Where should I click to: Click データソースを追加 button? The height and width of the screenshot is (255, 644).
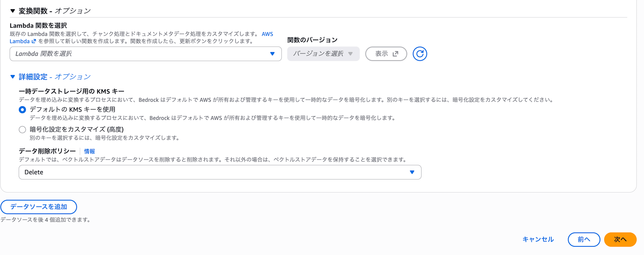(x=39, y=207)
